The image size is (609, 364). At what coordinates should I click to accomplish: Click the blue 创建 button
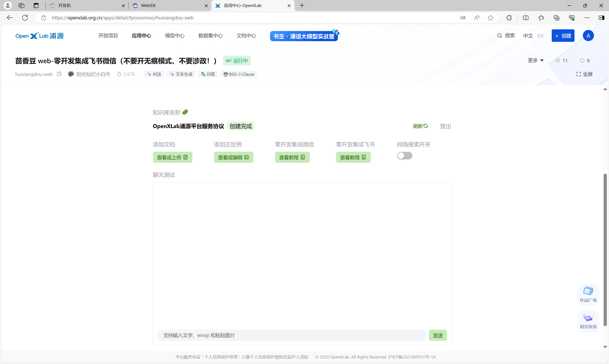pyautogui.click(x=563, y=36)
